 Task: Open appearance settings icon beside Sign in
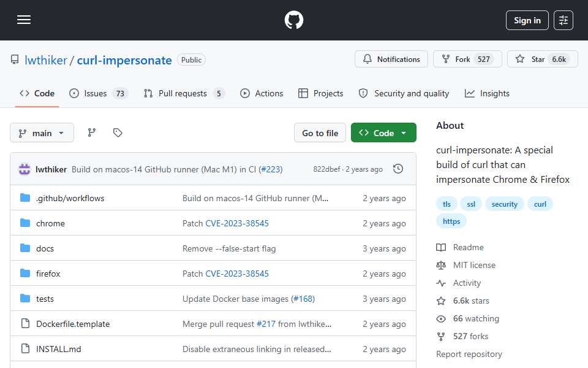coord(563,20)
